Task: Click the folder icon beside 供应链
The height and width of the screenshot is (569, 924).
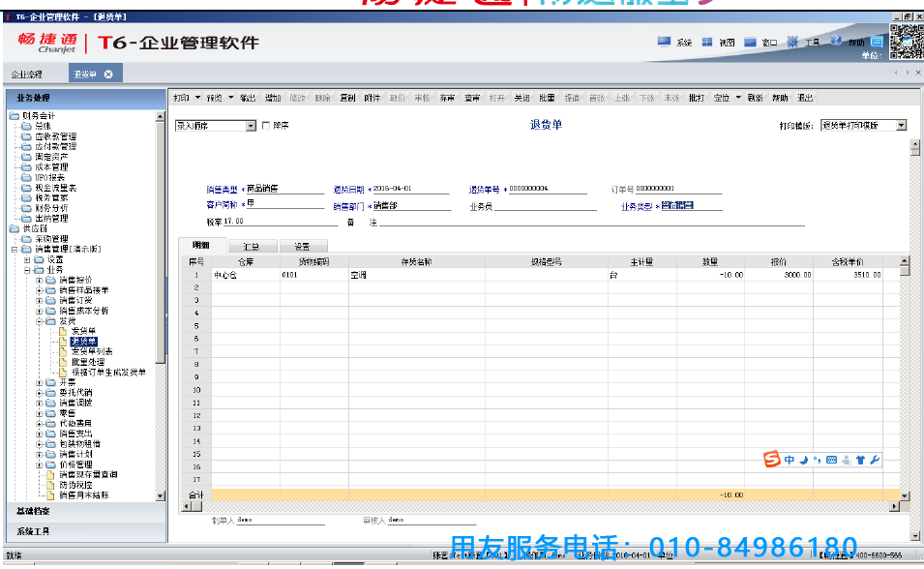Action: [15, 228]
